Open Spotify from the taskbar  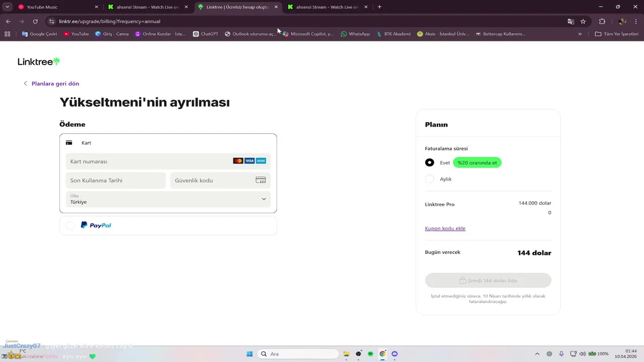(x=370, y=354)
